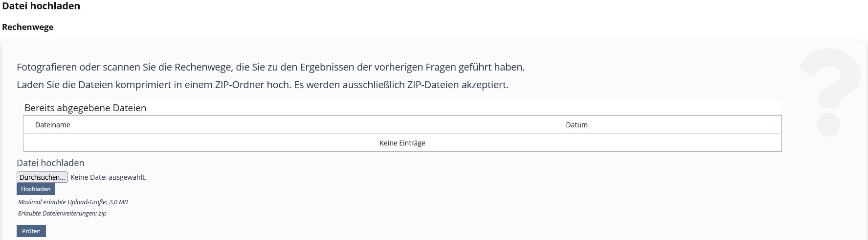The height and width of the screenshot is (240, 868).
Task: Click the '2.0 MB' upload size value
Action: 118,202
